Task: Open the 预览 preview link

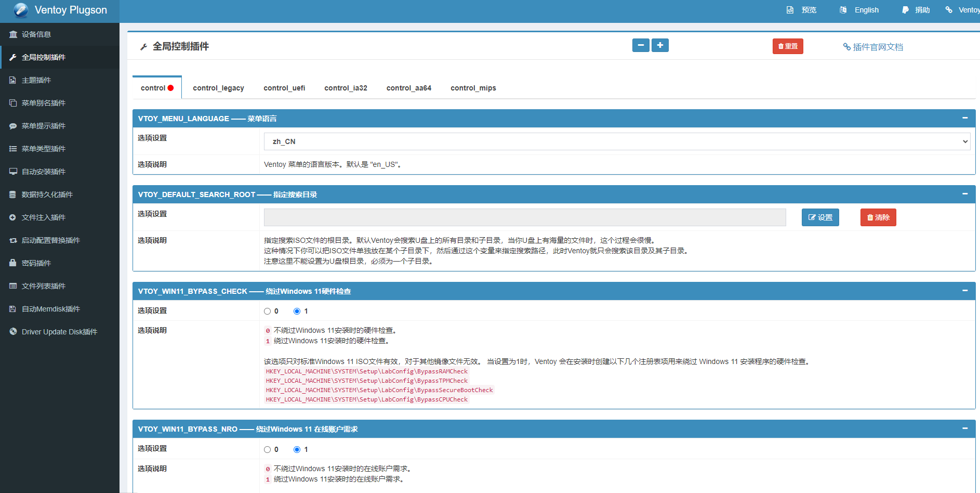Action: [x=802, y=10]
